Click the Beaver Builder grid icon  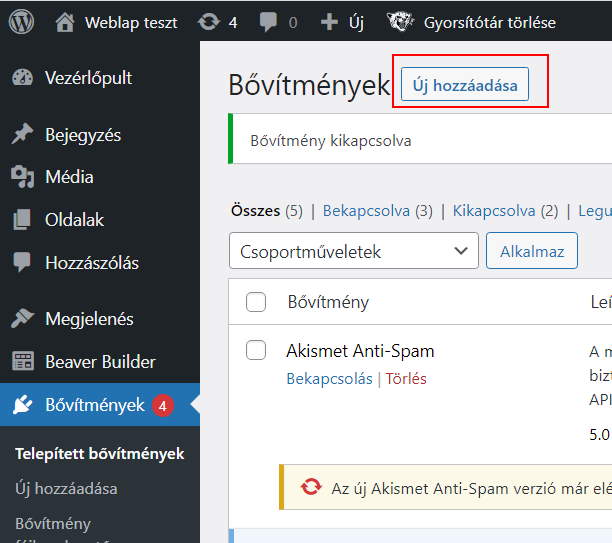[23, 361]
